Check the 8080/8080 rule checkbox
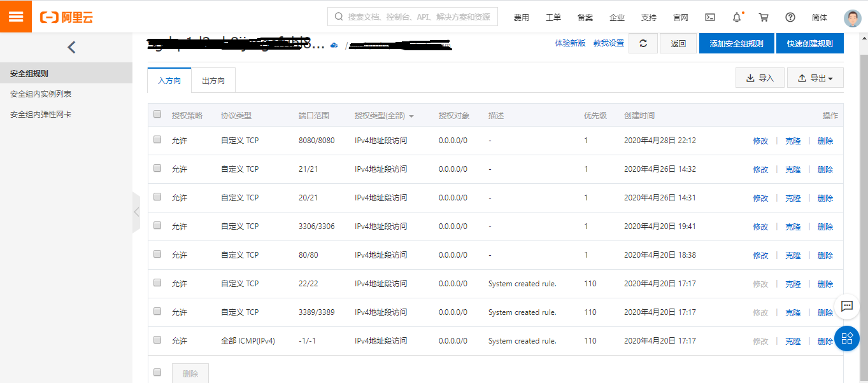The width and height of the screenshot is (868, 383). (157, 140)
